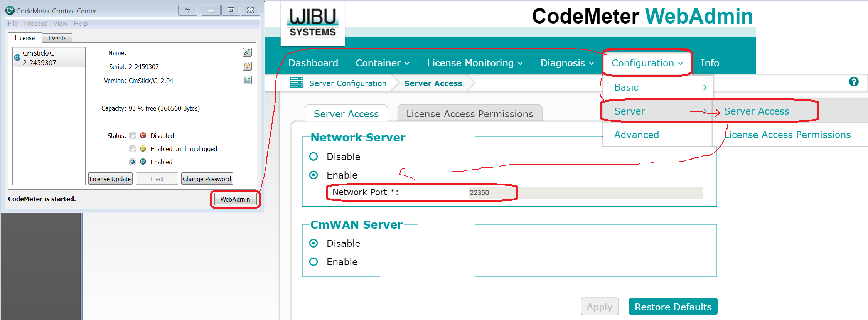Screen dimensions: 868x320
Task: Expand the Diagnosis dropdown menu
Action: pyautogui.click(x=567, y=63)
